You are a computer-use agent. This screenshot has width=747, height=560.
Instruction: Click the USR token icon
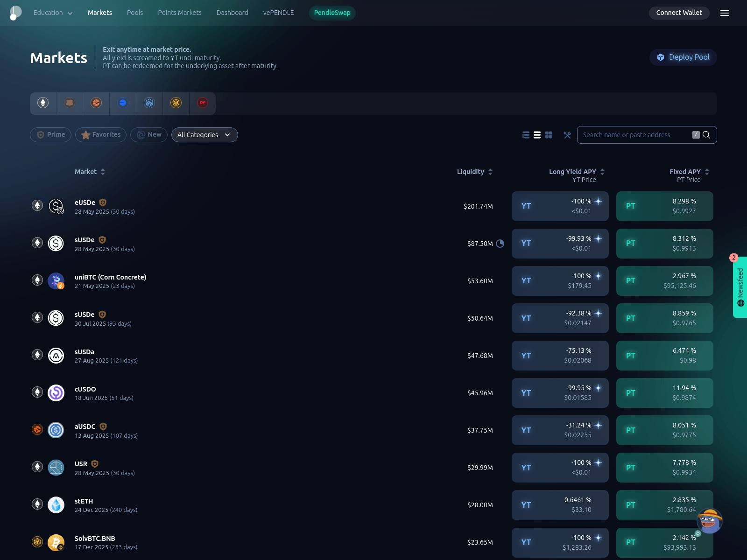coord(56,467)
